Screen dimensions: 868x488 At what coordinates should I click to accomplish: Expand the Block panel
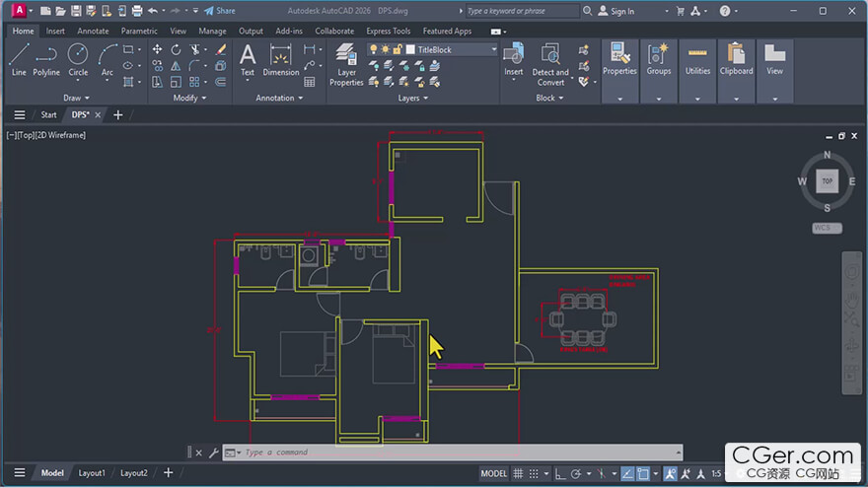click(x=549, y=98)
